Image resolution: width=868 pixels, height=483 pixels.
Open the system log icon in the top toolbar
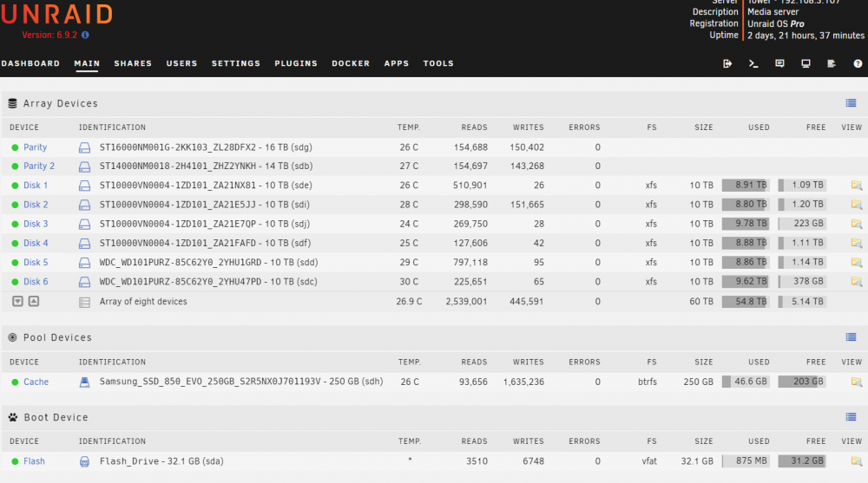(x=832, y=63)
